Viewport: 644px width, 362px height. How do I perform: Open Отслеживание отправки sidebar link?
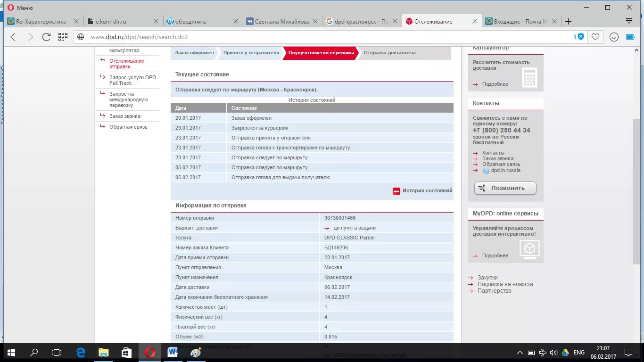click(127, 64)
